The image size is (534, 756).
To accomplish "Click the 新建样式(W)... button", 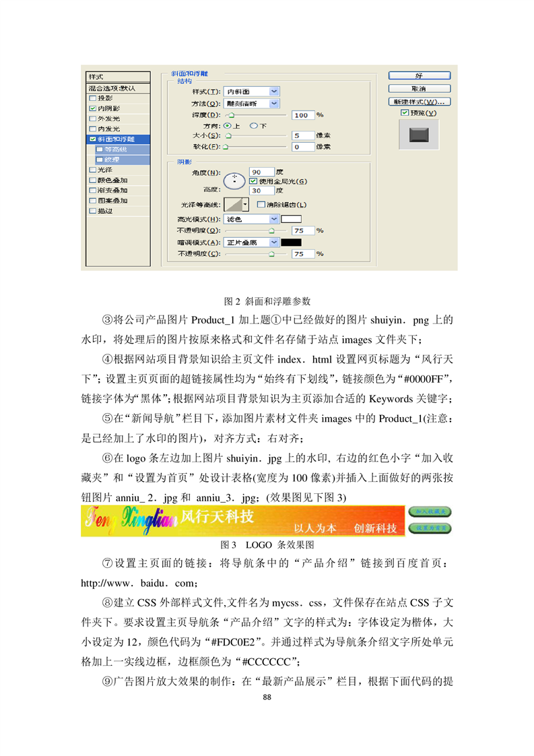I will 420,102.
